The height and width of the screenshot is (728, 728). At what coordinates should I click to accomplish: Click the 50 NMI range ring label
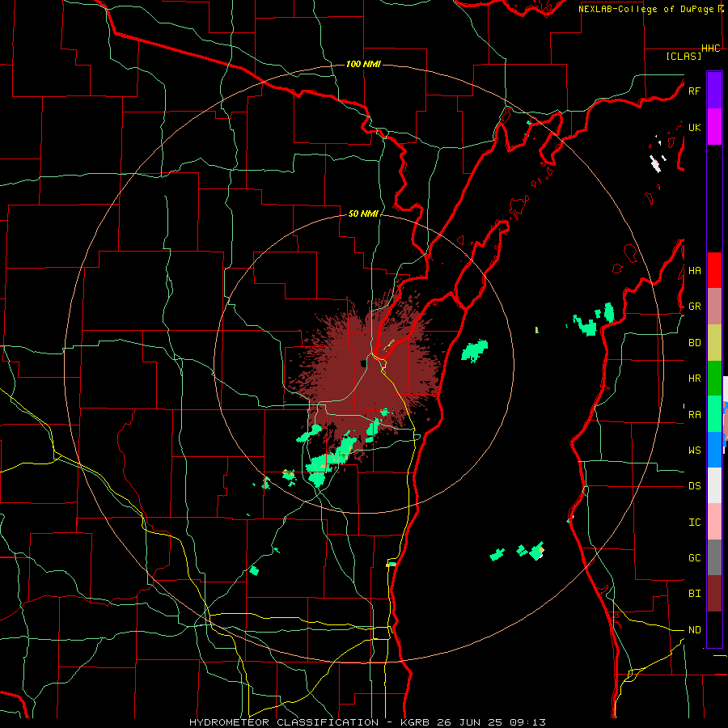coord(363,214)
